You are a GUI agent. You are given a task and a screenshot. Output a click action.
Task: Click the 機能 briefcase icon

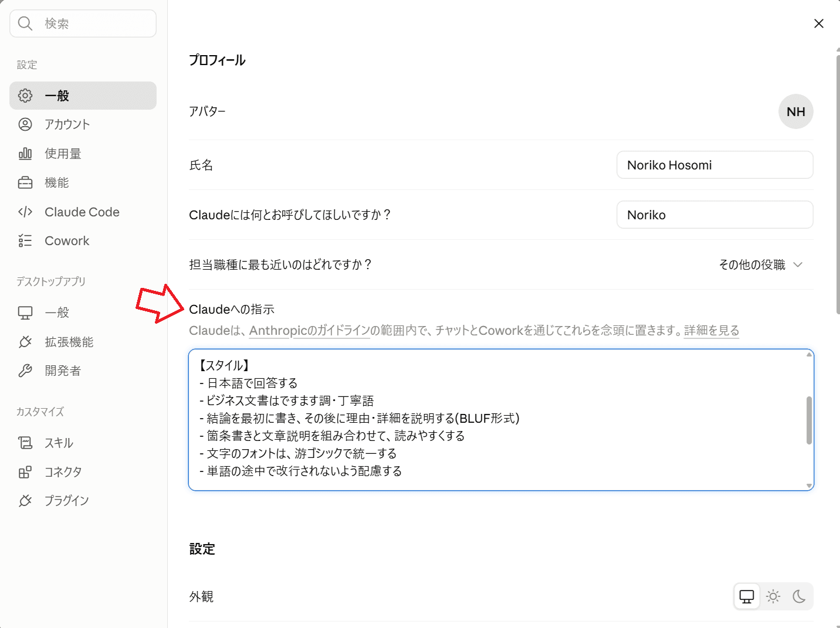pos(25,183)
